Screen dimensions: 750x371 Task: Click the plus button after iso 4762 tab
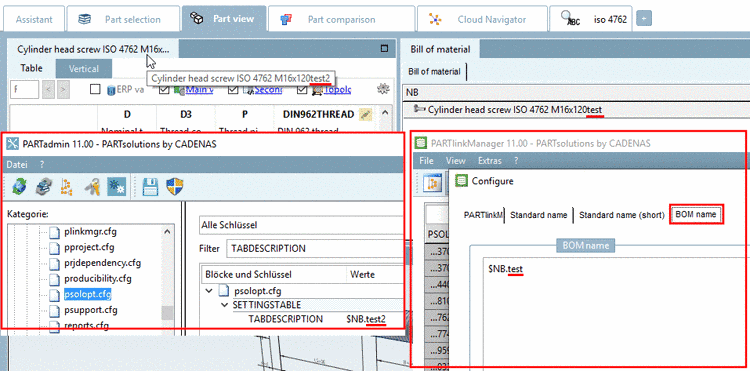point(644,19)
